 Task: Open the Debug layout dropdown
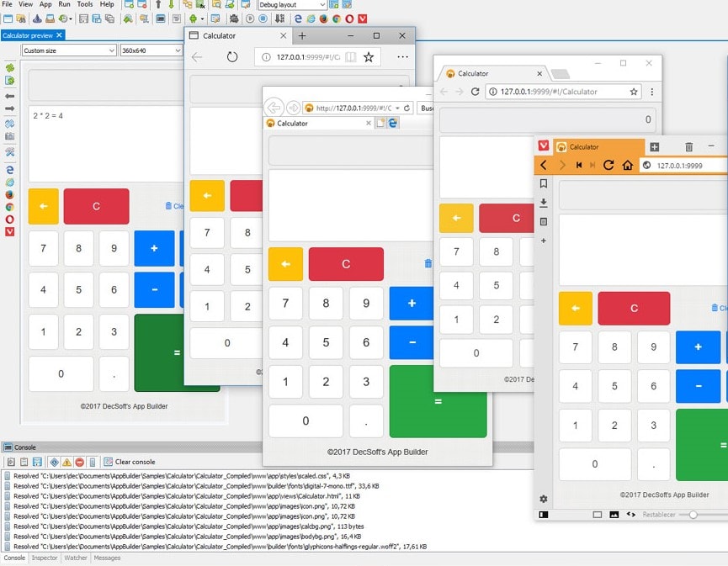tap(292, 5)
